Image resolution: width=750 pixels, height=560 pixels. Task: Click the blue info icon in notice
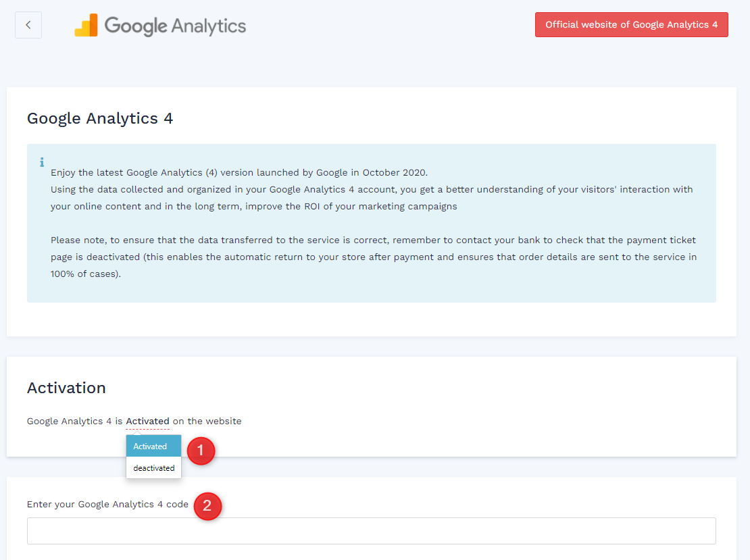(42, 162)
